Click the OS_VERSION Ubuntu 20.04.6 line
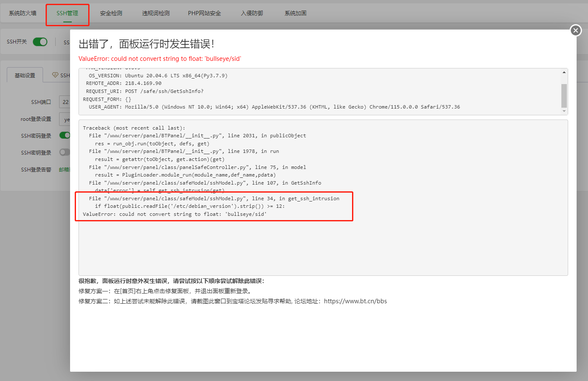This screenshot has width=588, height=381. 158,76
